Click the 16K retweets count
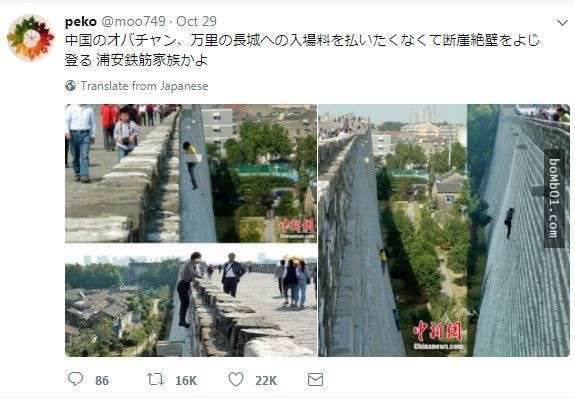The width and height of the screenshot is (575, 398). [186, 380]
